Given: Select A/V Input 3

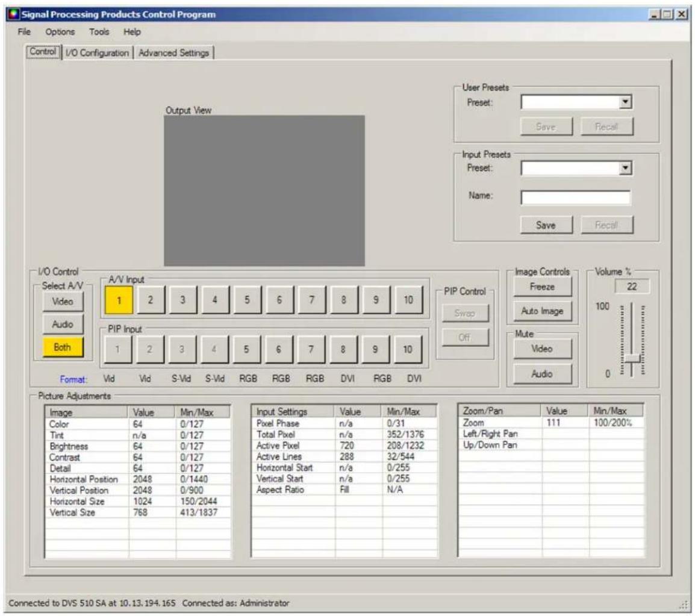Looking at the screenshot, I should pos(182,300).
